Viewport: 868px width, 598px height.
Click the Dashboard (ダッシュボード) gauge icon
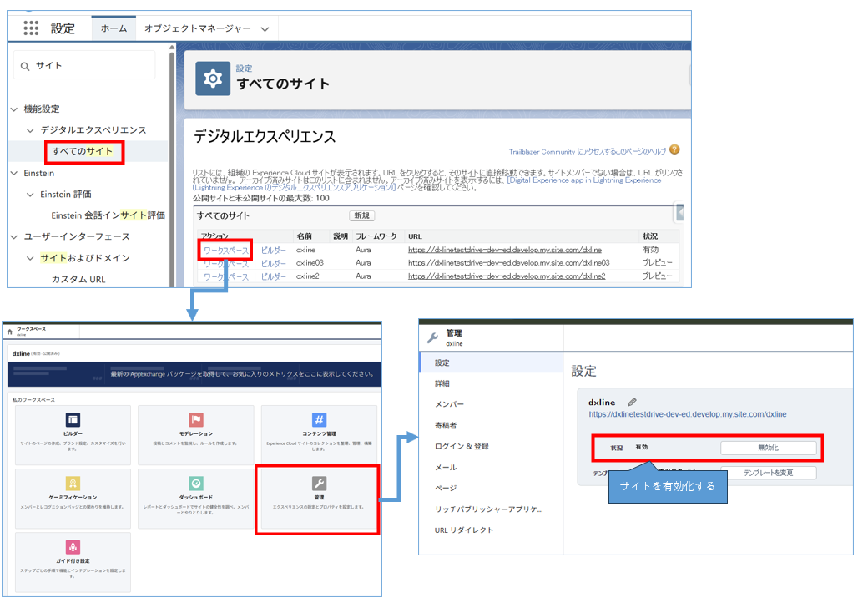point(196,483)
